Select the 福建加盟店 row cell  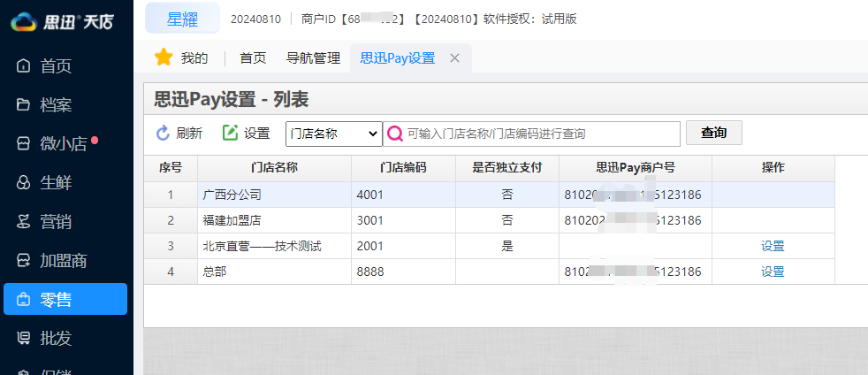[x=274, y=220]
